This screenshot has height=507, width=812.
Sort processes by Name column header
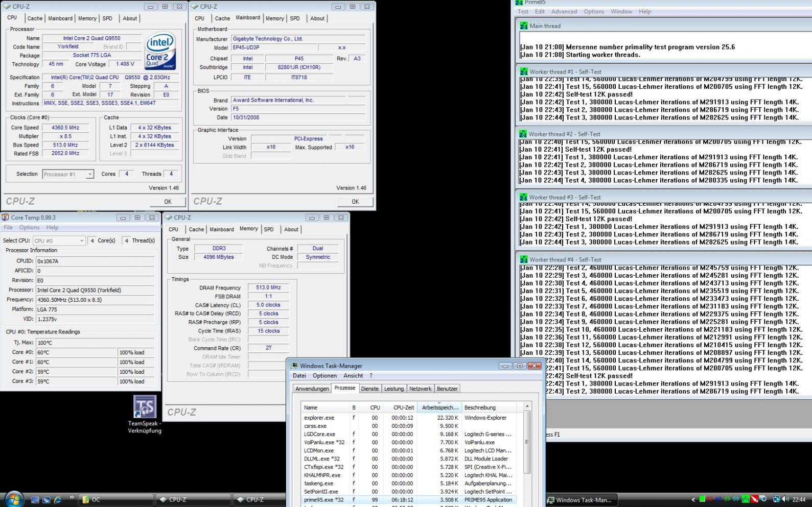325,407
